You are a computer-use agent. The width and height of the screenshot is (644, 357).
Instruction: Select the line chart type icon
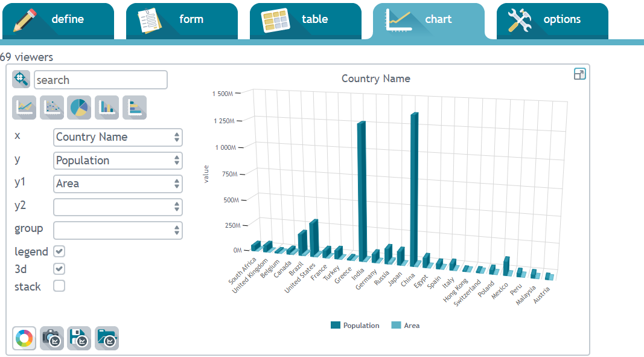pos(24,108)
